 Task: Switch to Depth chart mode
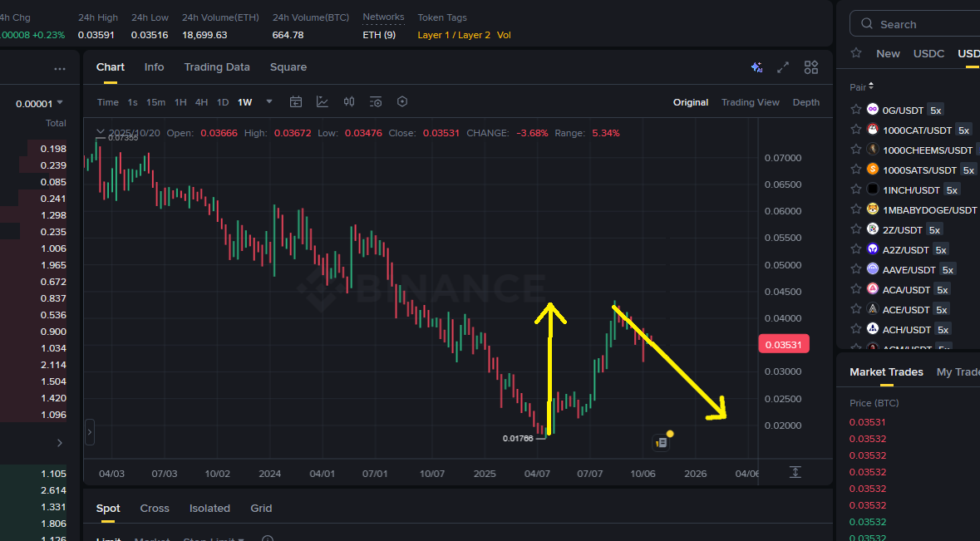point(805,102)
